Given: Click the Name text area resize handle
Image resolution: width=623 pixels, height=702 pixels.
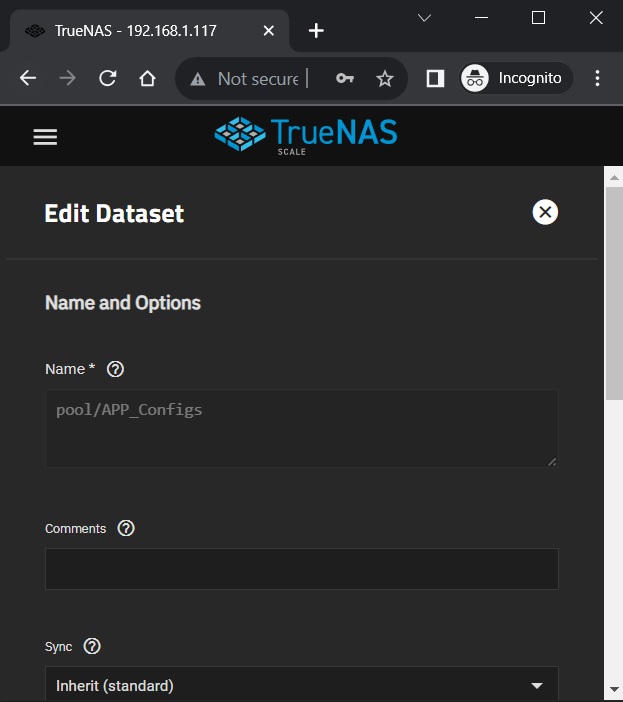Looking at the screenshot, I should click(x=552, y=462).
